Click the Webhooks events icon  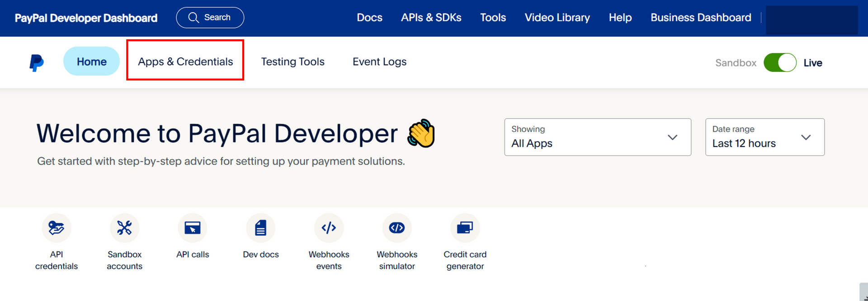329,228
